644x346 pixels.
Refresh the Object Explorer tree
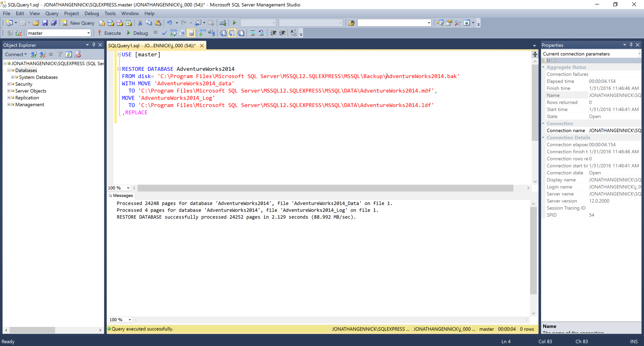[69, 54]
